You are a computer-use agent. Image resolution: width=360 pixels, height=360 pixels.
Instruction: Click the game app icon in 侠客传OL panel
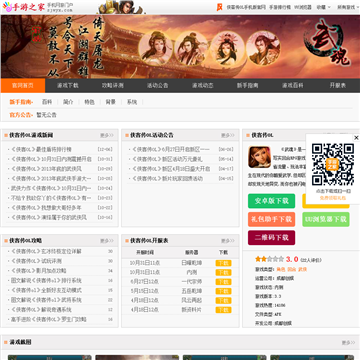coord(259,157)
